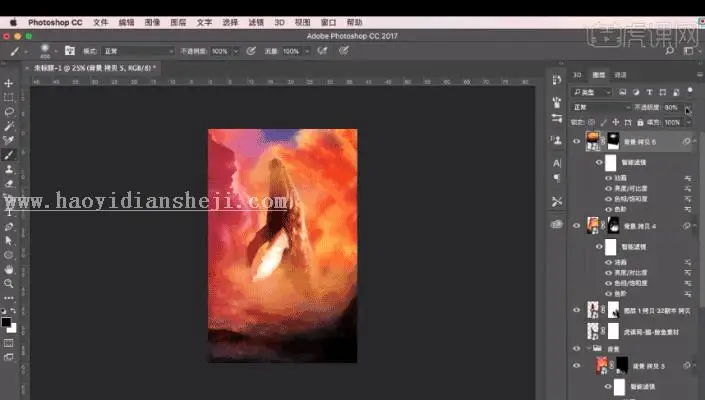Open the 文件 menu
Image resolution: width=705 pixels, height=400 pixels.
(101, 22)
